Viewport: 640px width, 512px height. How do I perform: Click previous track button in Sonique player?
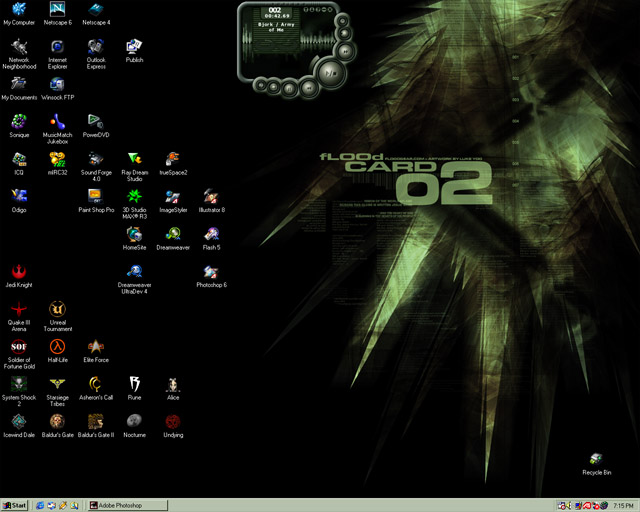[x=309, y=87]
